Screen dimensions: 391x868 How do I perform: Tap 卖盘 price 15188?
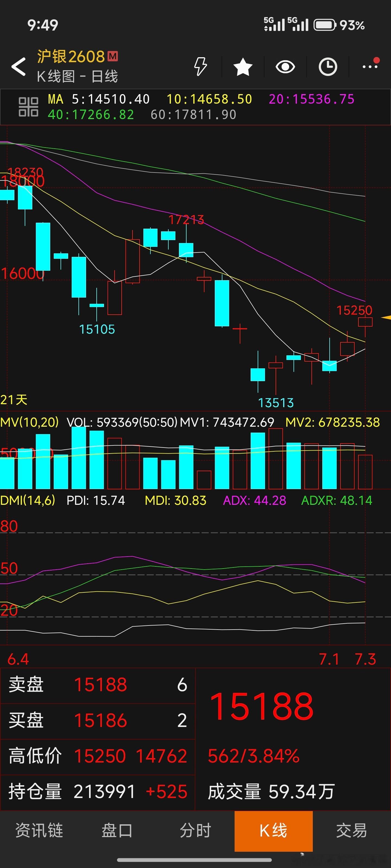(100, 685)
